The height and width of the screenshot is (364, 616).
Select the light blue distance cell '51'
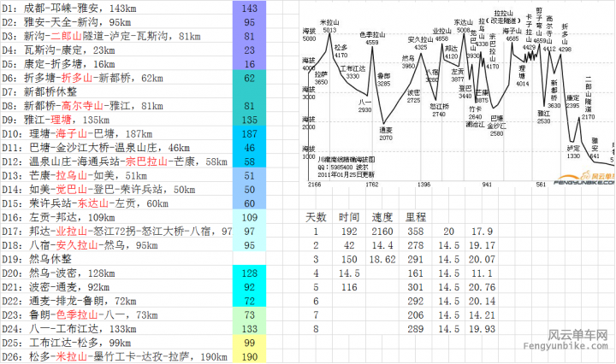coord(250,175)
